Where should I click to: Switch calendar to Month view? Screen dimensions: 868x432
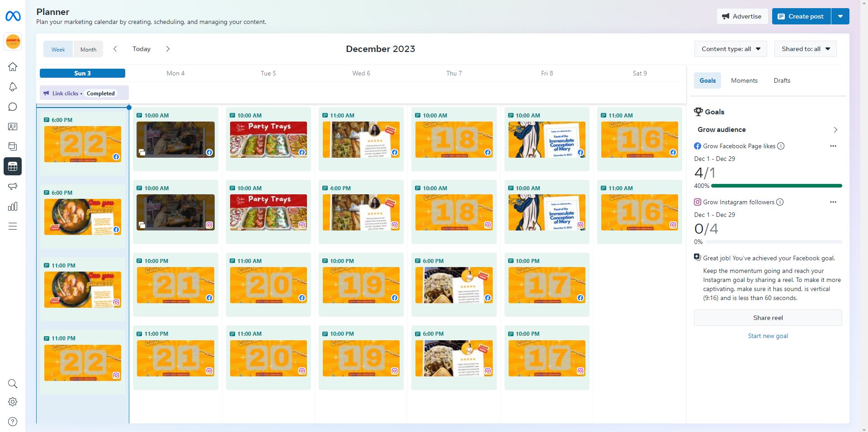88,49
